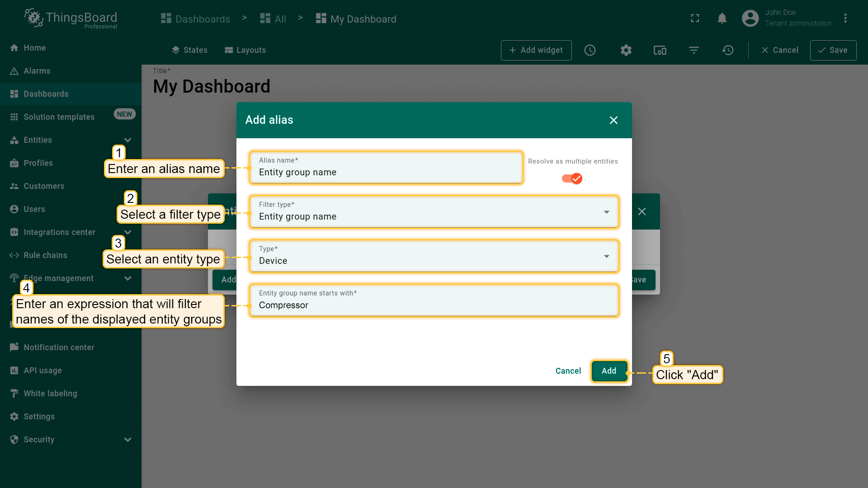Expand the Entities sidebar section

coord(127,140)
